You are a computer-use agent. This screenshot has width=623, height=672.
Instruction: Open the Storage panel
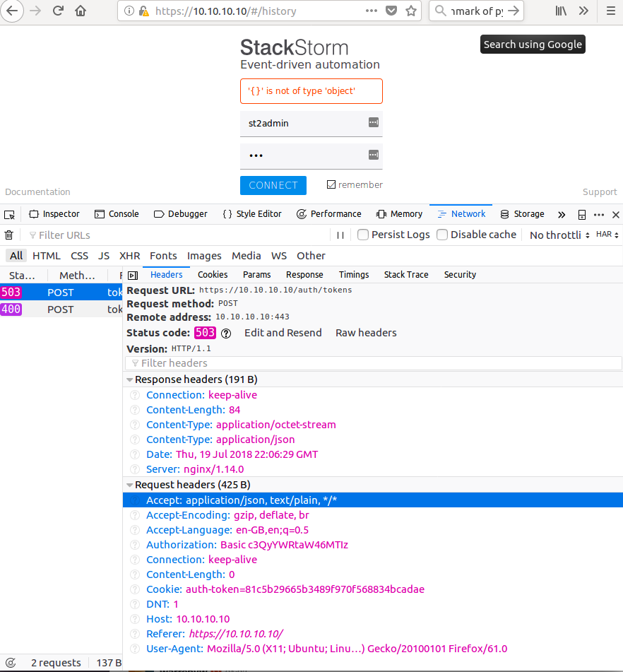521,213
